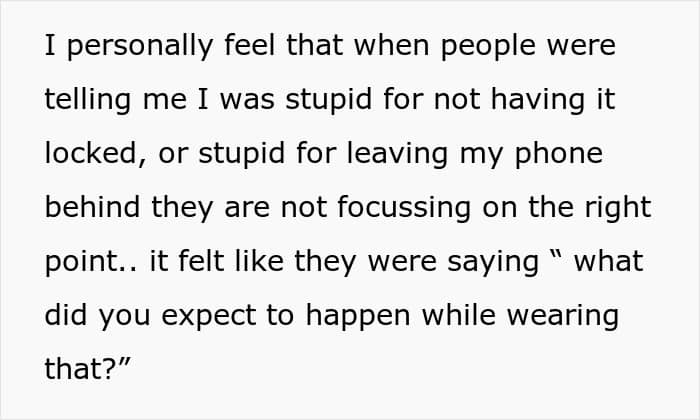The height and width of the screenshot is (420, 700).
Task: Click the word "expect" in the text
Action: point(208,316)
